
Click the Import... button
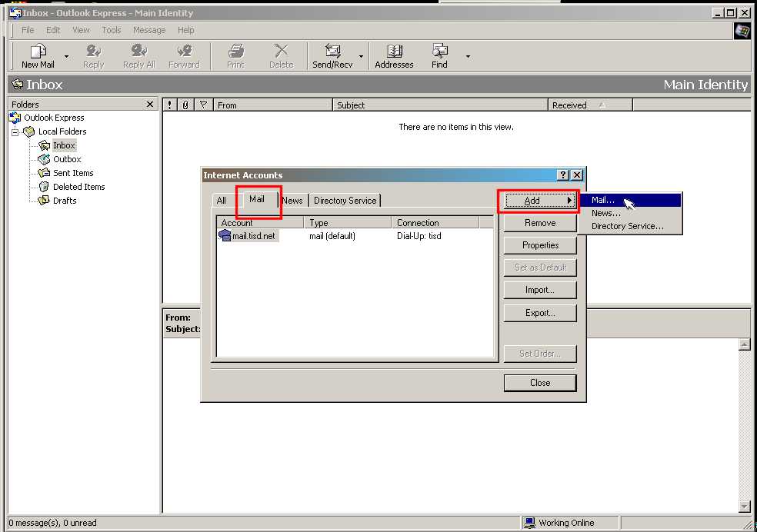pos(540,290)
